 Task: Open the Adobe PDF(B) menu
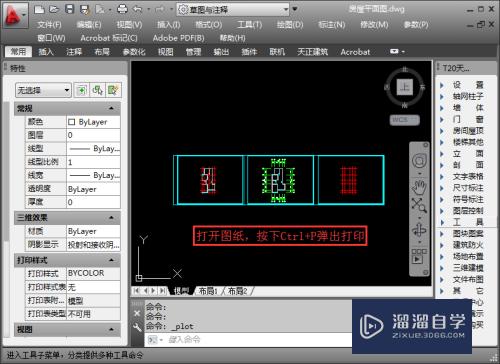click(179, 38)
